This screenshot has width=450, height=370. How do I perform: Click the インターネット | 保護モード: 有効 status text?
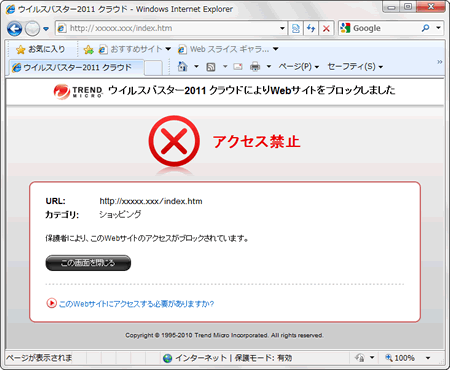(234, 358)
